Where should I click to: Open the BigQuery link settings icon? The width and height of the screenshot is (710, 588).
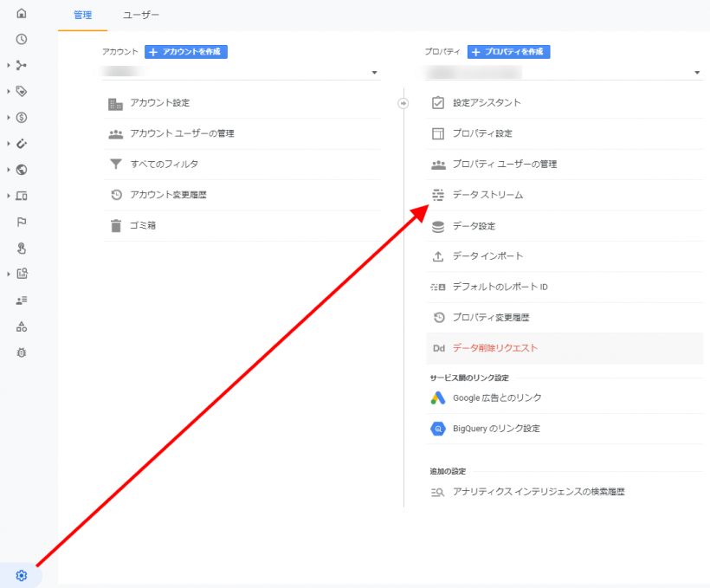click(x=437, y=429)
